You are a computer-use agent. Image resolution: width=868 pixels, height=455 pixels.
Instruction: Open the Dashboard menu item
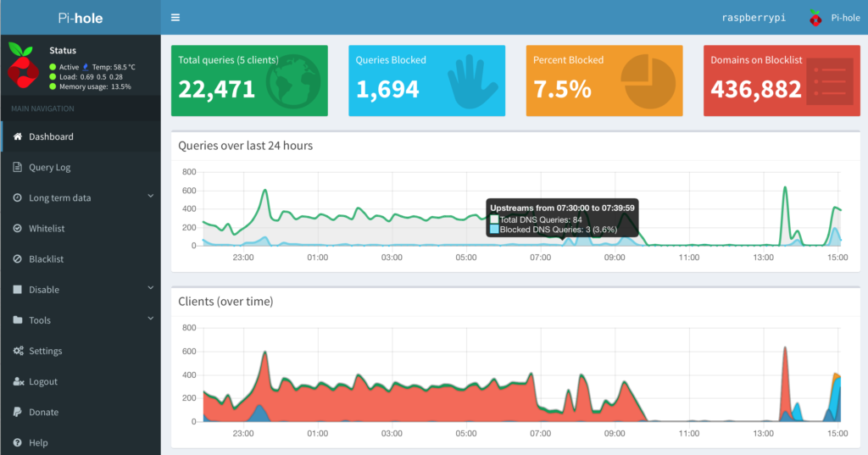(81, 136)
